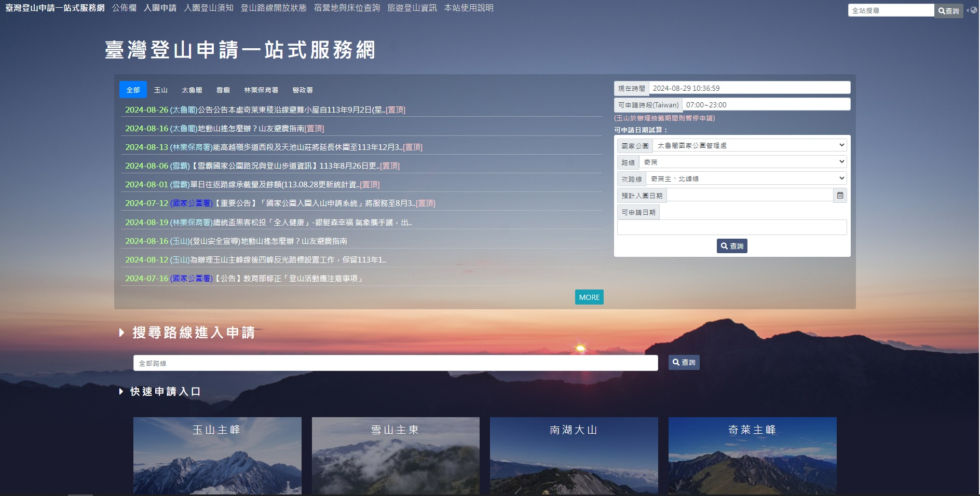
Task: Open 宿營地與床位查詢 in the navigation bar
Action: click(x=347, y=8)
